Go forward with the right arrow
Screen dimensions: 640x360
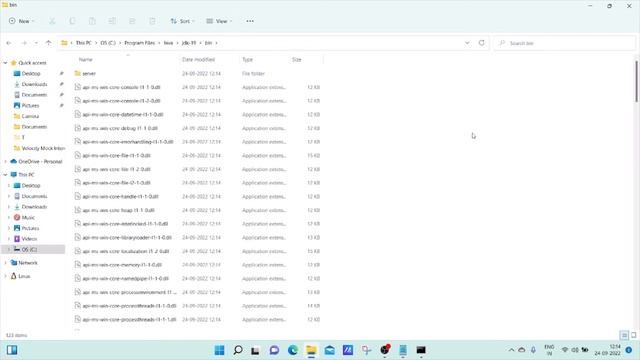24,43
